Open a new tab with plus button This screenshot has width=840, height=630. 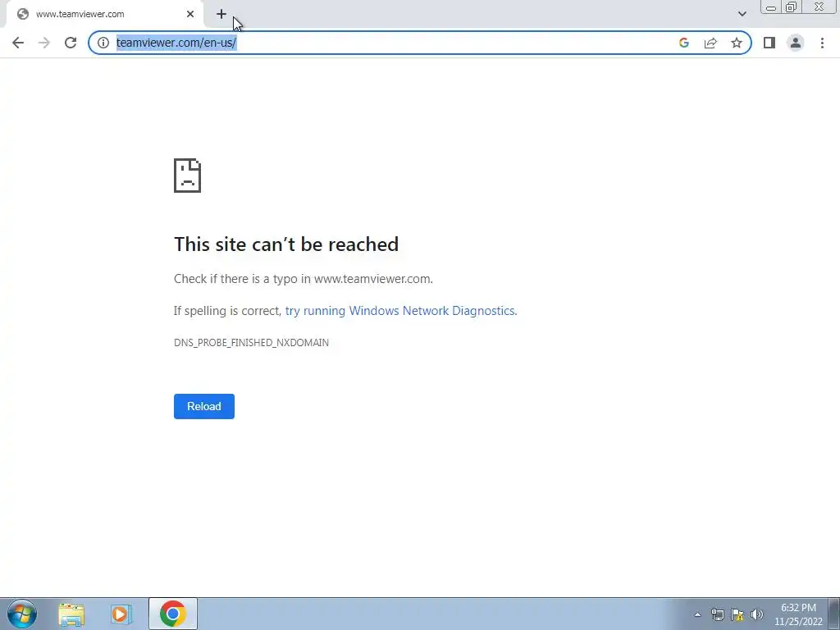[x=221, y=14]
